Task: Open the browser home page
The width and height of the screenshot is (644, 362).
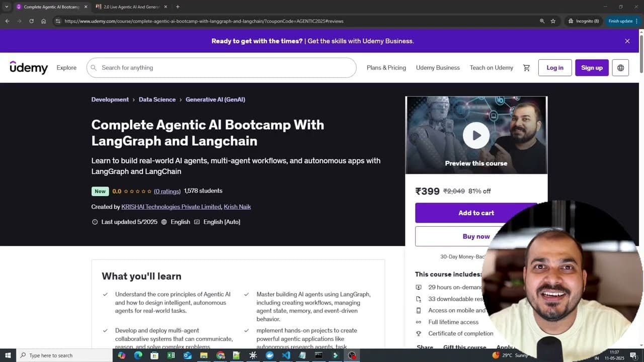Action: point(44,21)
